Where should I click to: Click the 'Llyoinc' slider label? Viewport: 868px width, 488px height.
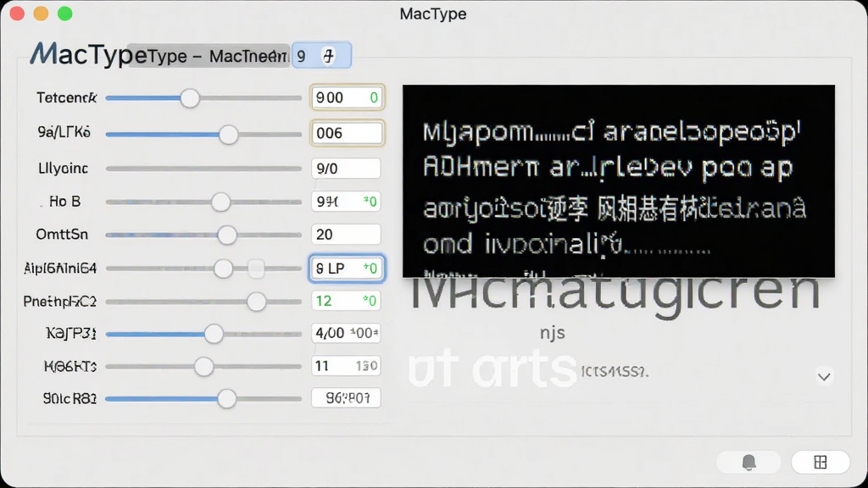click(x=63, y=169)
